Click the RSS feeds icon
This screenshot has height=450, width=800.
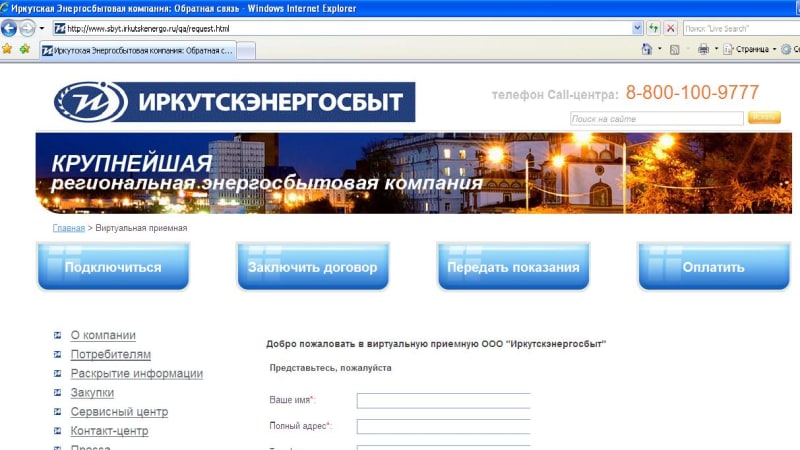(674, 49)
